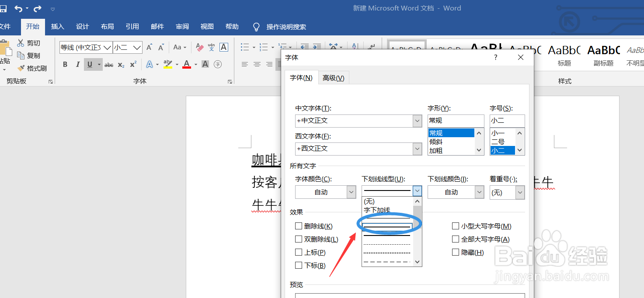
Task: Apply strikethrough from the ribbon
Action: pos(108,64)
